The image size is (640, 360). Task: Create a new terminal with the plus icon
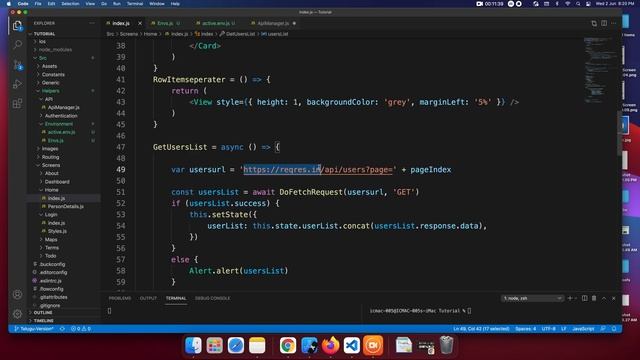point(570,298)
